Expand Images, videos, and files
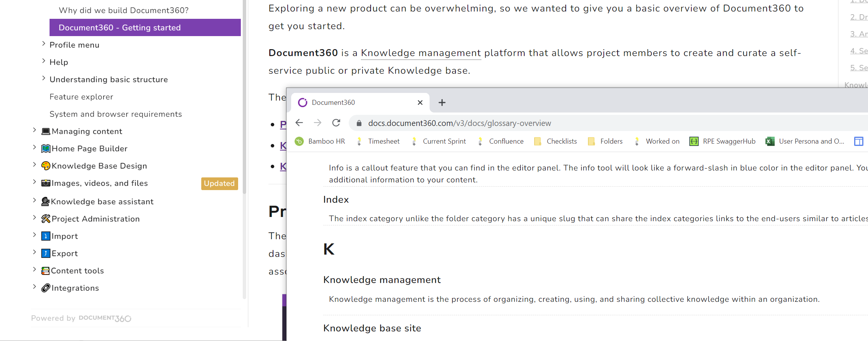Viewport: 868px width, 341px height. pyautogui.click(x=34, y=182)
